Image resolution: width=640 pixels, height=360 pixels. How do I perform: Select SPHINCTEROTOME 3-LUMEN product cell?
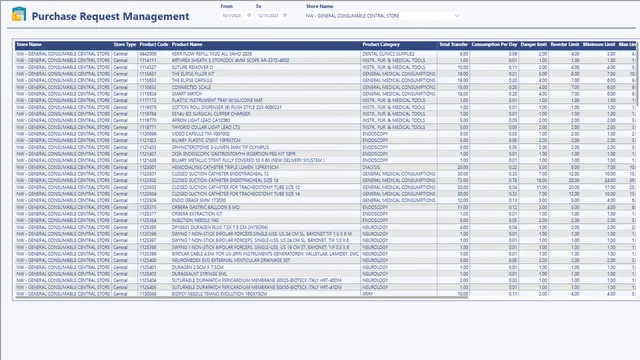(220, 147)
